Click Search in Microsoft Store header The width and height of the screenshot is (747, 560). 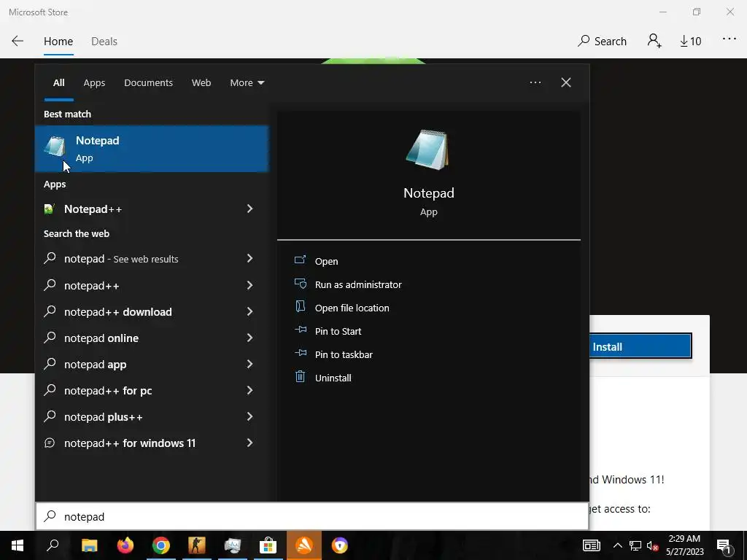602,42
